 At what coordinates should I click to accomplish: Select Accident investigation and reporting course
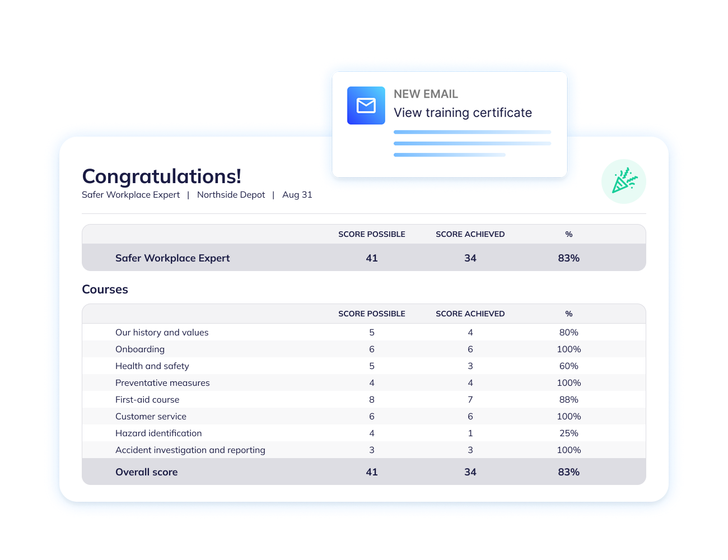tap(190, 450)
